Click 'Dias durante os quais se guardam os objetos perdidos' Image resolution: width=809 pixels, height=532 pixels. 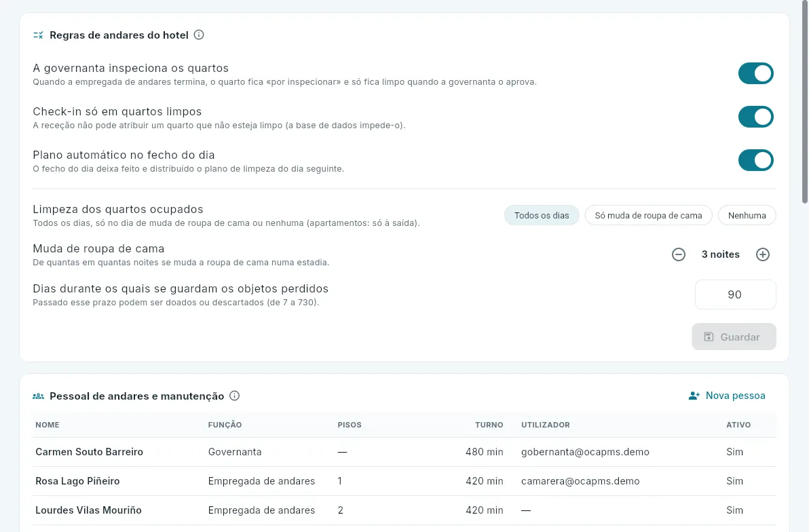(x=181, y=288)
